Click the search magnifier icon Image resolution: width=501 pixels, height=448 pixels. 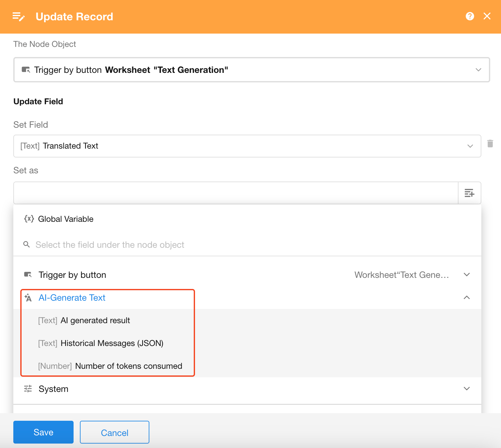[27, 245]
